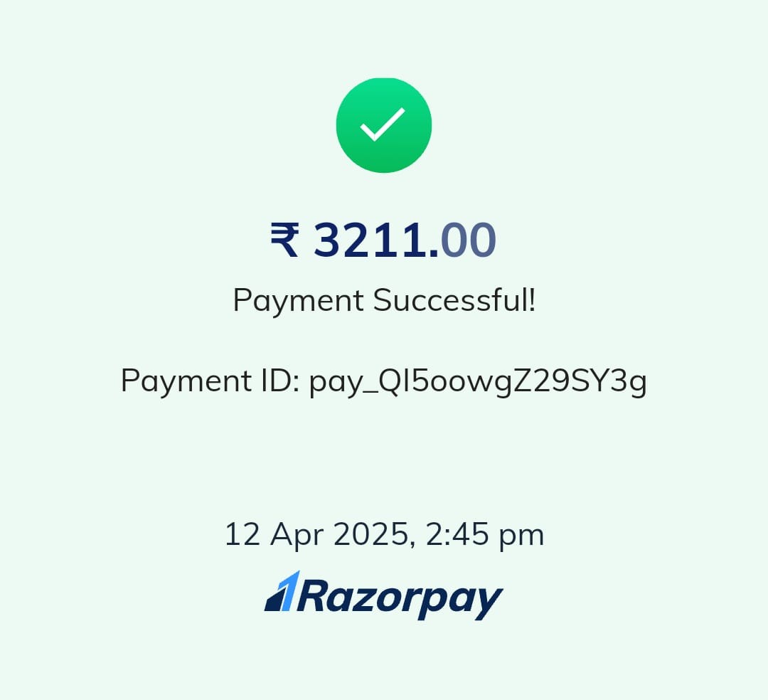Screen dimensions: 768x700
Task: Click the Razorpay blue slash logo mark
Action: (x=282, y=591)
